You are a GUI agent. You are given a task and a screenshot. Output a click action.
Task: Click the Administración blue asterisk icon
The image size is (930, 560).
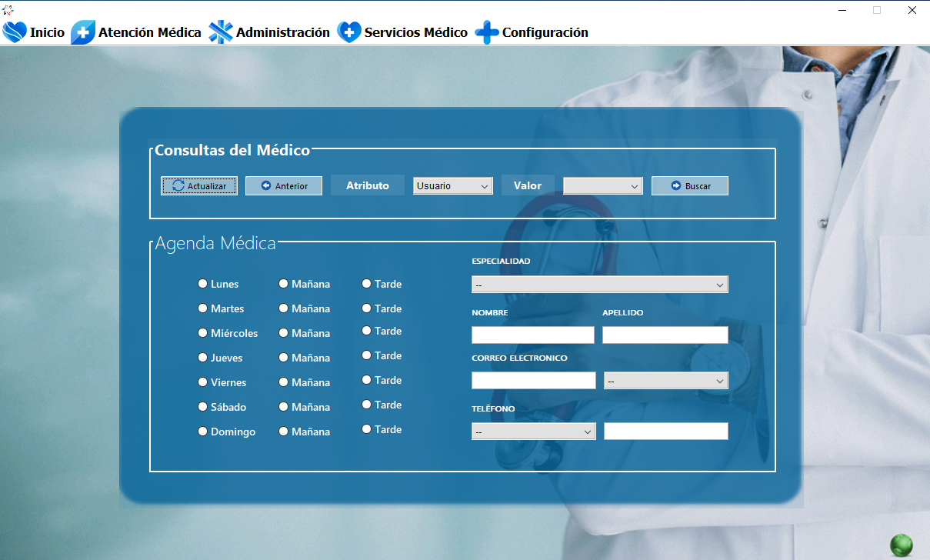(x=221, y=32)
